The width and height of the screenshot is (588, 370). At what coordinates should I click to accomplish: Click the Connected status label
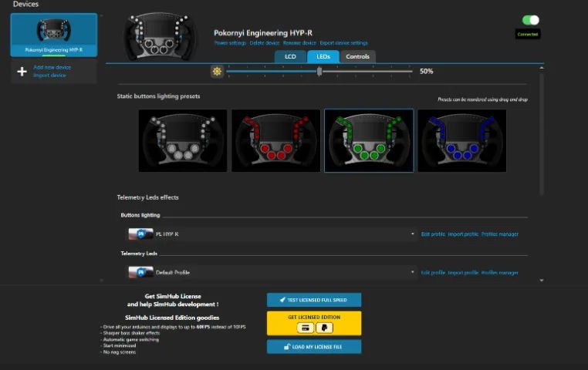(x=528, y=34)
